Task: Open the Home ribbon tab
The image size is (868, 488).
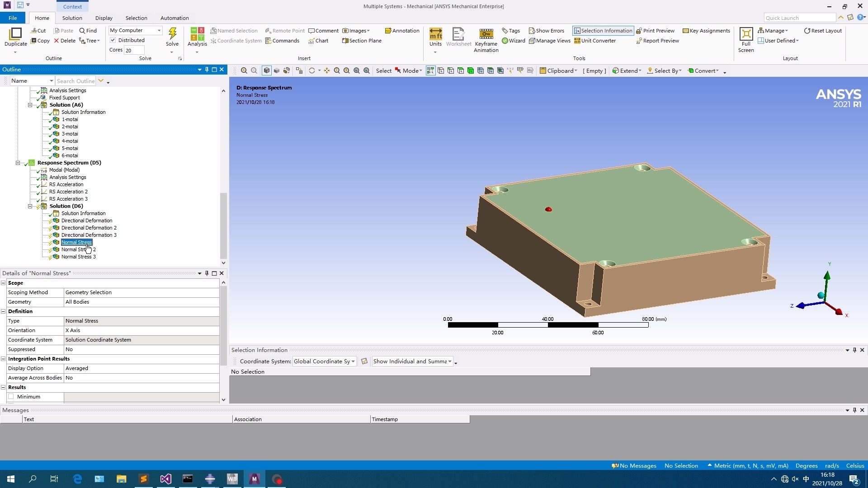Action: pos(42,18)
